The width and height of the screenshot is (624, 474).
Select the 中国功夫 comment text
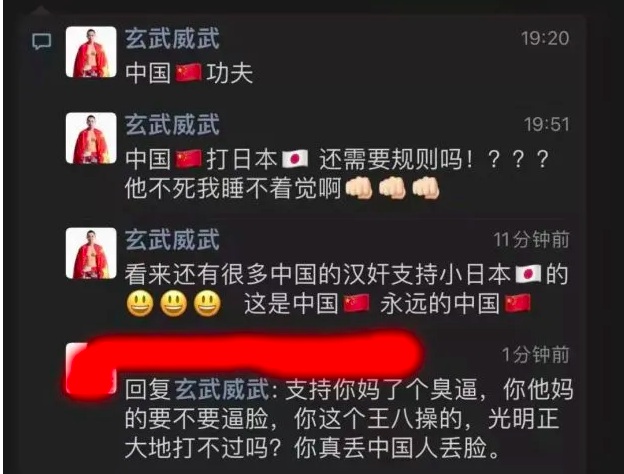(x=189, y=73)
